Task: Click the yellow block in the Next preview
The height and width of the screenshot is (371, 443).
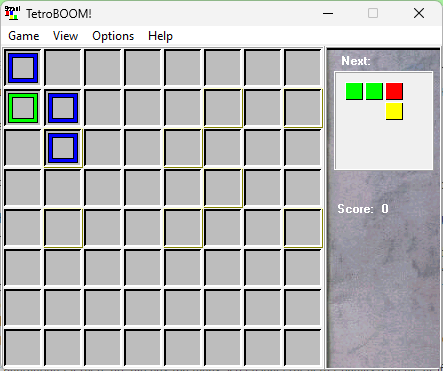Action: [x=394, y=111]
